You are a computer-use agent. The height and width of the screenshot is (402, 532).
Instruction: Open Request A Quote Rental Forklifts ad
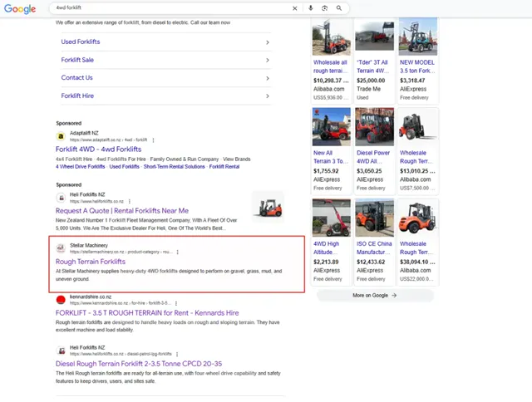tap(122, 210)
